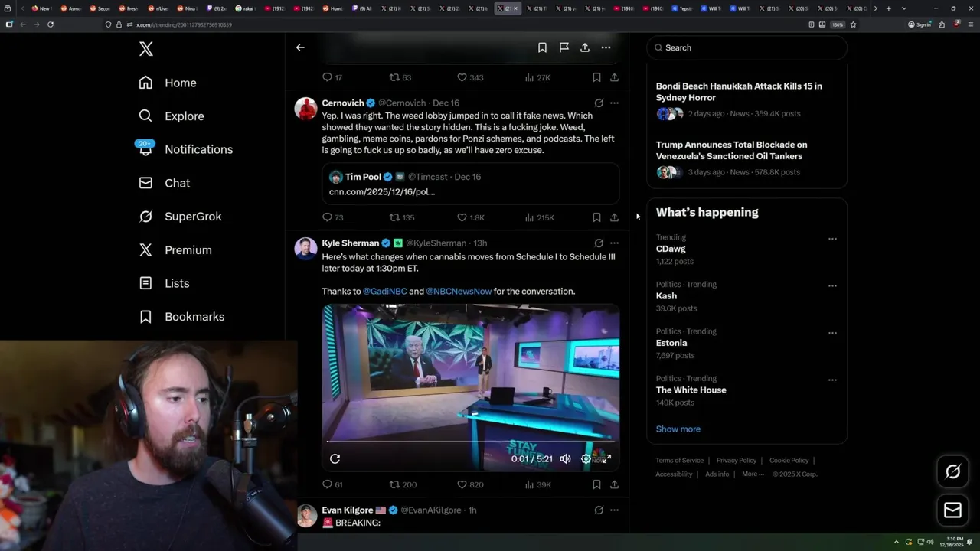Open more options on Kyle Sherman's post
The height and width of the screenshot is (551, 980).
(x=614, y=243)
